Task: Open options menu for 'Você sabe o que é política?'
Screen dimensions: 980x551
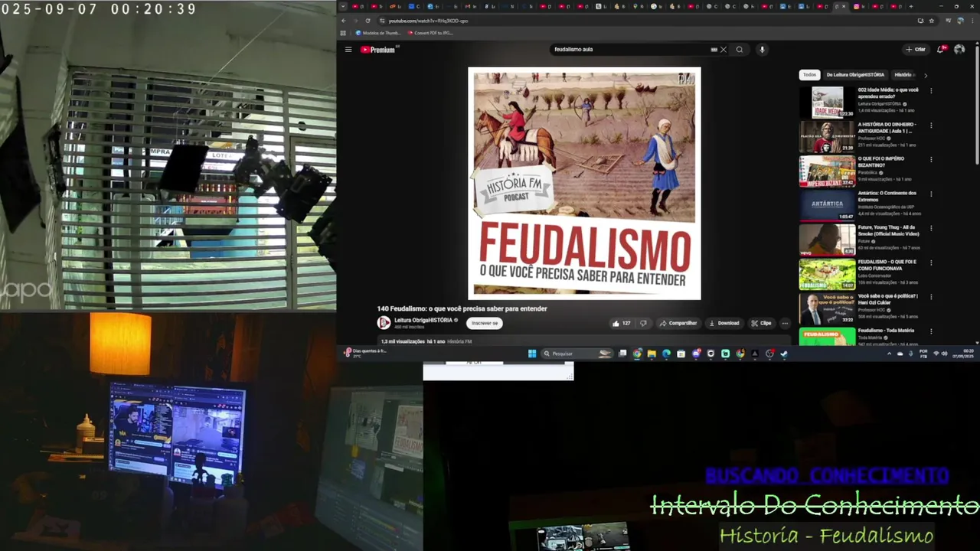Action: 931,297
